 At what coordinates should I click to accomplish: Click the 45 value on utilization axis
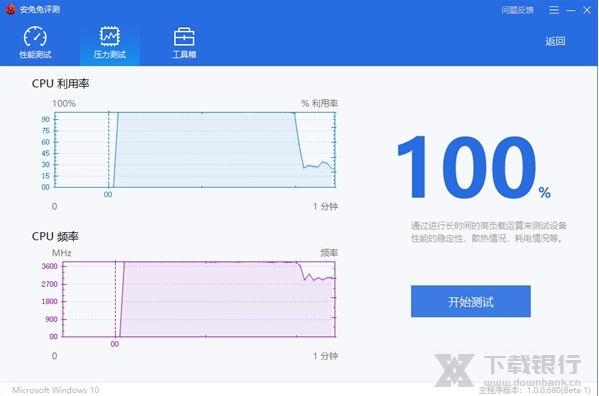45,153
